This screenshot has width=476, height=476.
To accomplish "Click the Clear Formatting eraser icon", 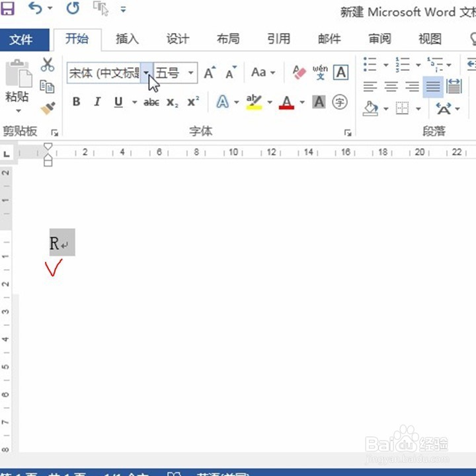I will (x=299, y=72).
